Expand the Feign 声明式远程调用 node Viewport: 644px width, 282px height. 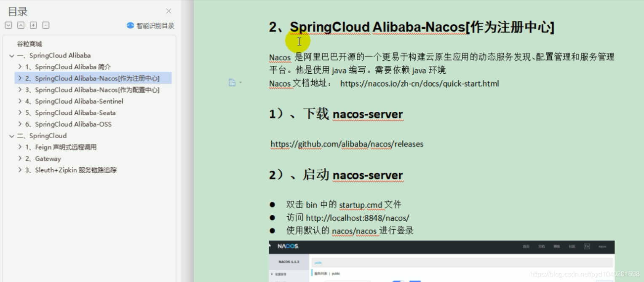coord(20,147)
